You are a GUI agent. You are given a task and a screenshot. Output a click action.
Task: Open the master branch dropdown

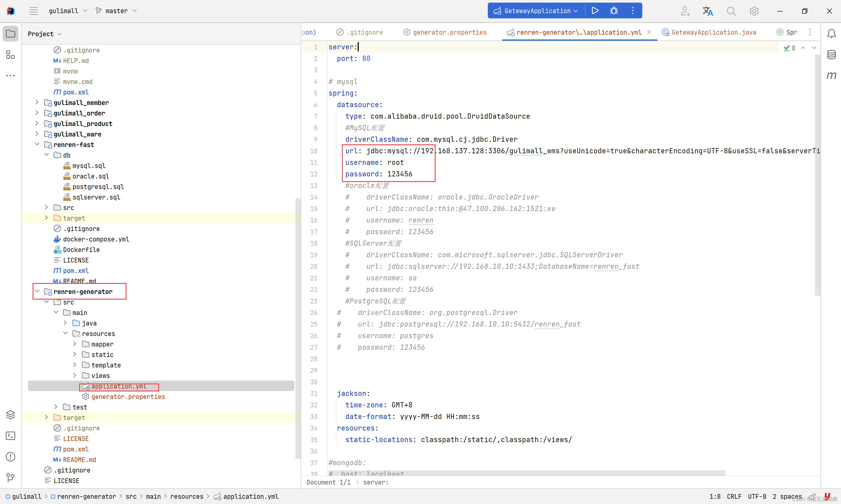(116, 11)
